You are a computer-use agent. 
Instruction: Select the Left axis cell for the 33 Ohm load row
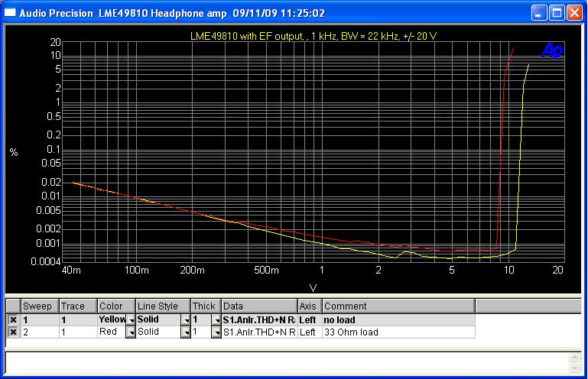point(310,332)
